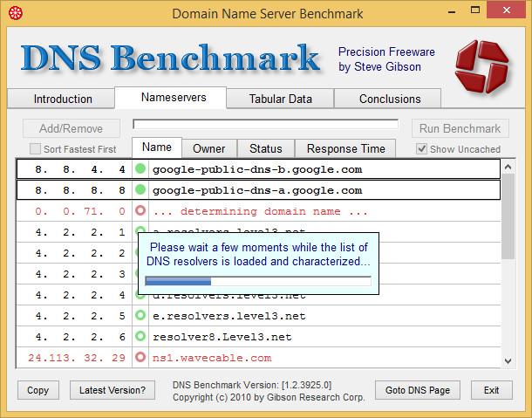
Task: Check Latest Version? button
Action: point(113,390)
